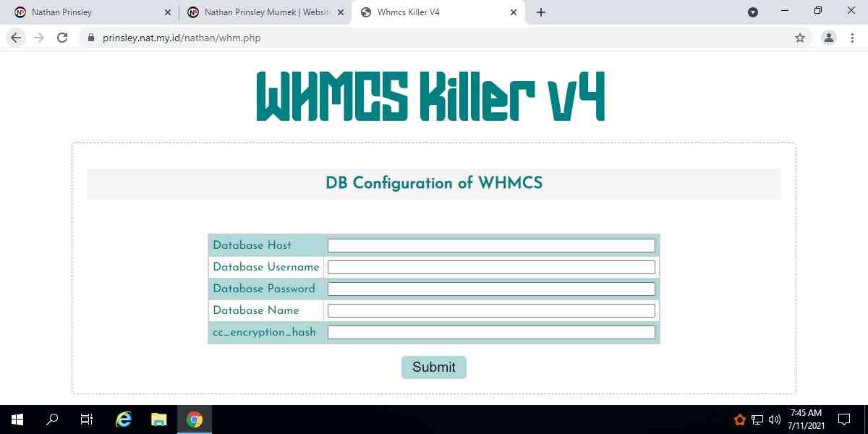Click the "Database Password" label
The width and height of the screenshot is (868, 434).
point(264,289)
